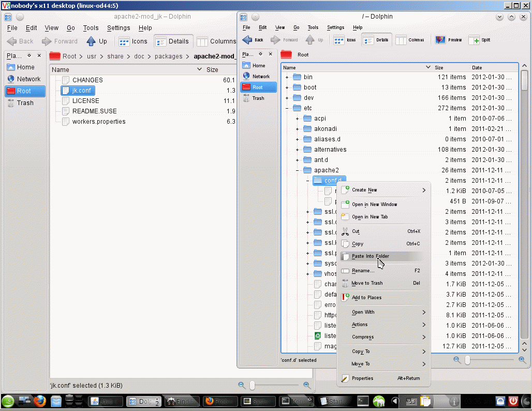Open Home in apache2-mod_jk Places panel
This screenshot has height=411, width=532.
coord(25,67)
